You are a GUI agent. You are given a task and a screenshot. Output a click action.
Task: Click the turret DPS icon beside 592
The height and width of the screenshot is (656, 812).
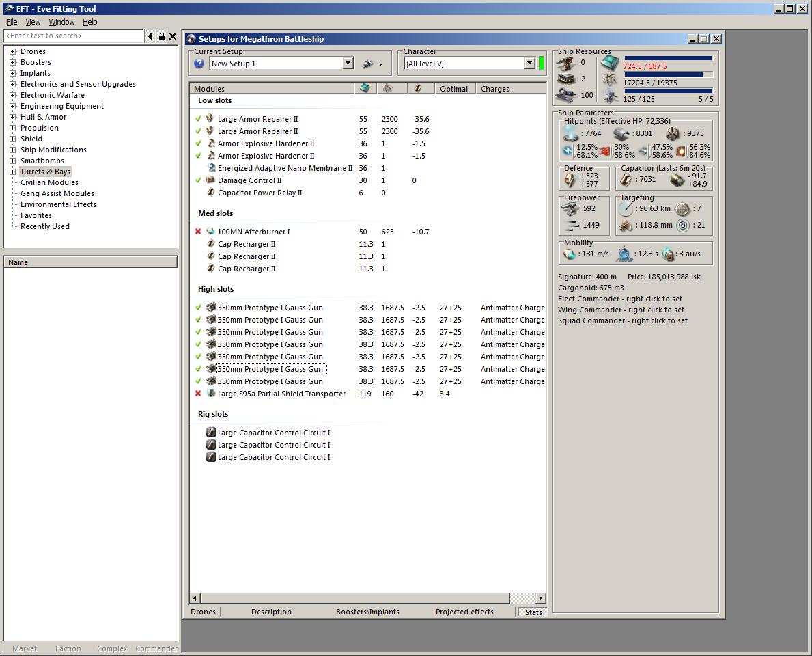point(570,209)
